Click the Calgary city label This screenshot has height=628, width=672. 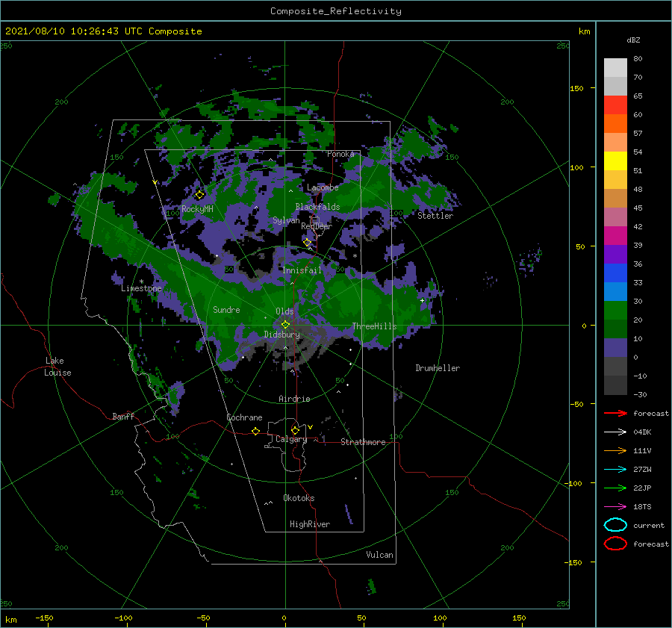[x=291, y=439]
